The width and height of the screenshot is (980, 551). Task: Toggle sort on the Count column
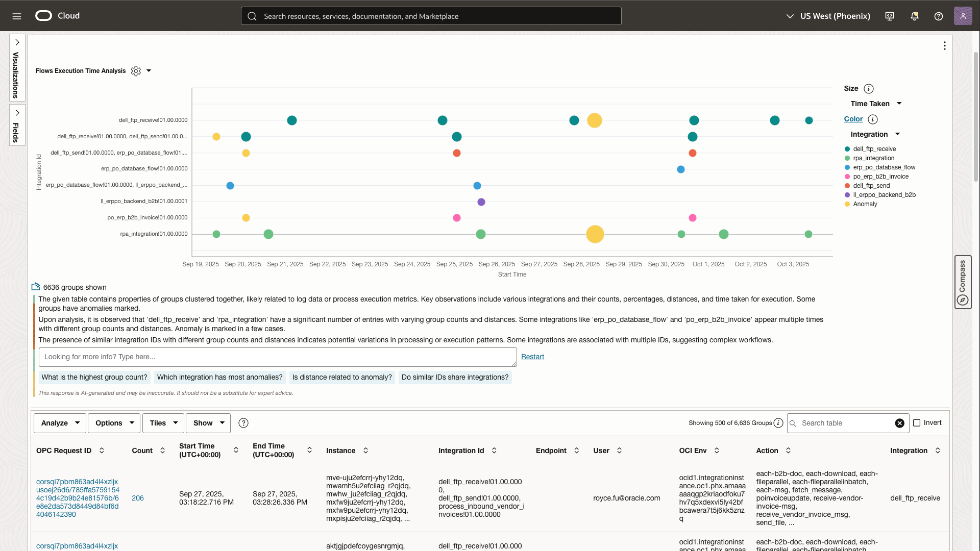pos(163,450)
